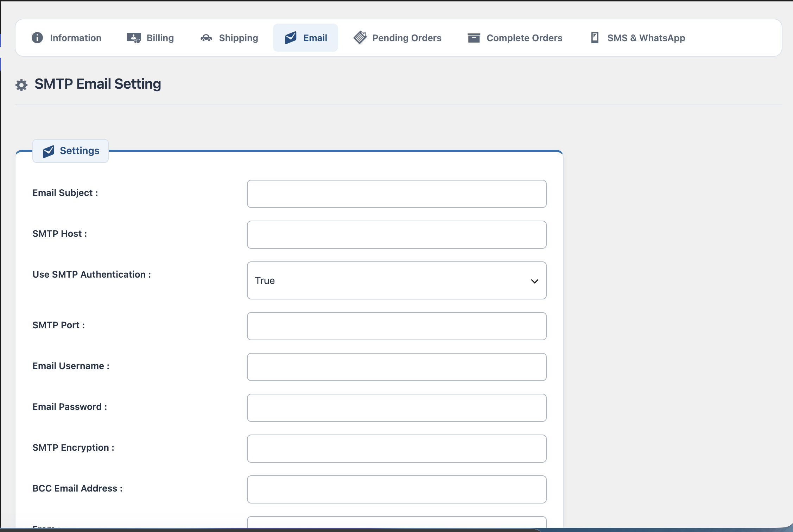Click the gear icon beside SMTP Email Setting

pyautogui.click(x=21, y=85)
